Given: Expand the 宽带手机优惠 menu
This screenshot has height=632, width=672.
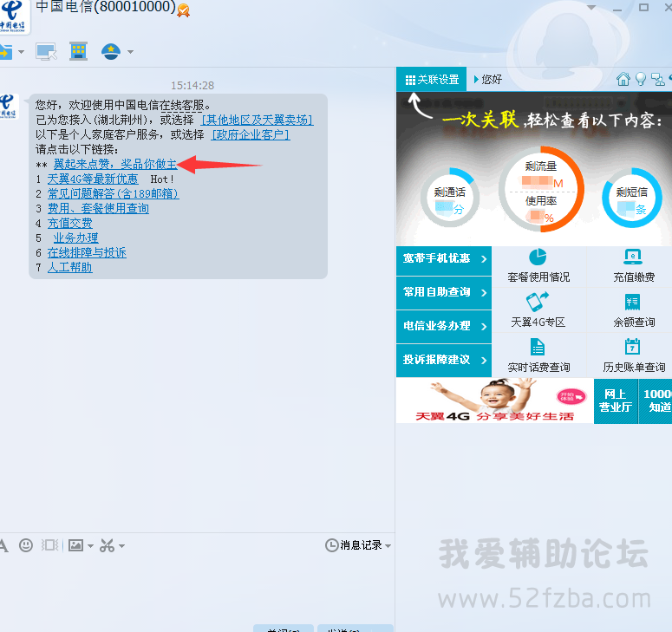Looking at the screenshot, I should coord(444,258).
